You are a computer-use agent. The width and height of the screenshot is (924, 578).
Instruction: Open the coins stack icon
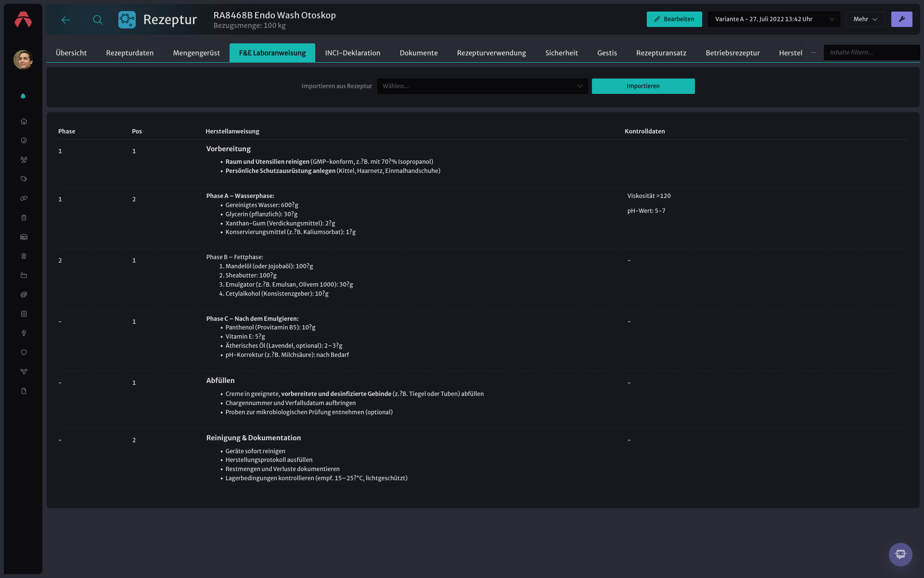click(24, 295)
